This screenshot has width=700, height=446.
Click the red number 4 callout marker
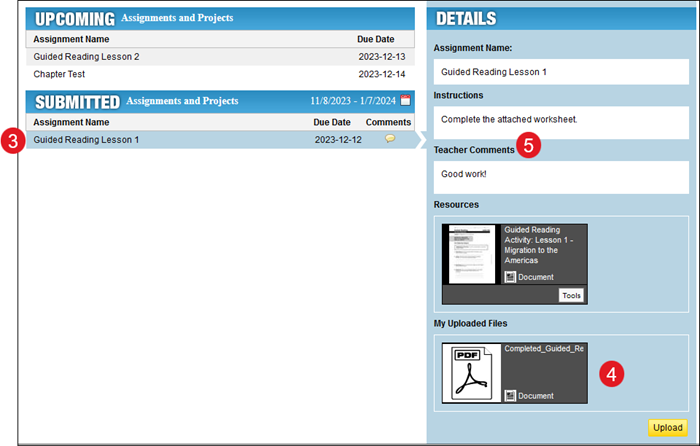pyautogui.click(x=612, y=373)
